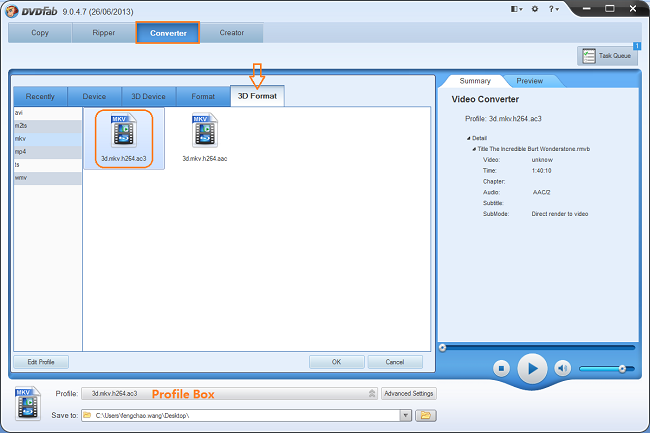Screen dimensions: 650x433
Task: Click the Time 1:40:10 value
Action: tap(541, 171)
